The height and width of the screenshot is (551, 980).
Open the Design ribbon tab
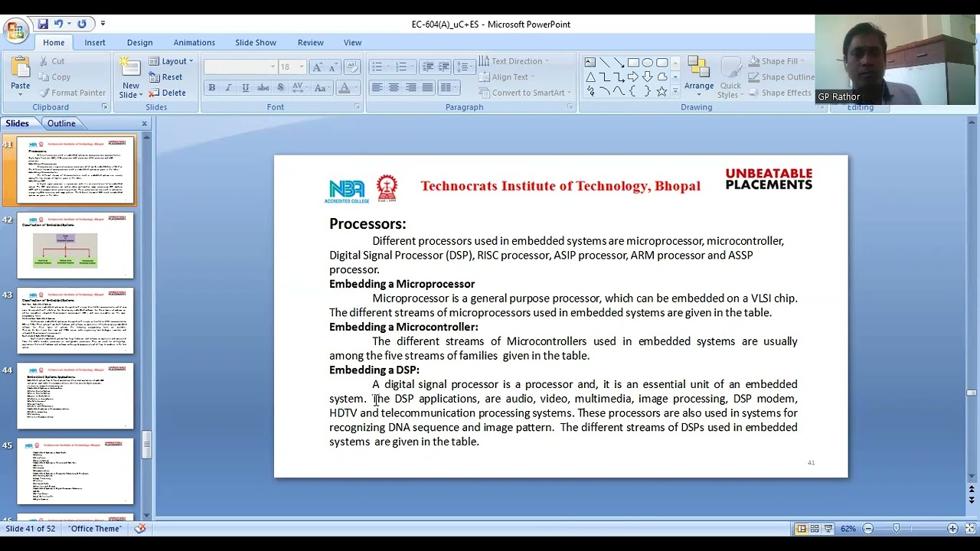(x=139, y=43)
